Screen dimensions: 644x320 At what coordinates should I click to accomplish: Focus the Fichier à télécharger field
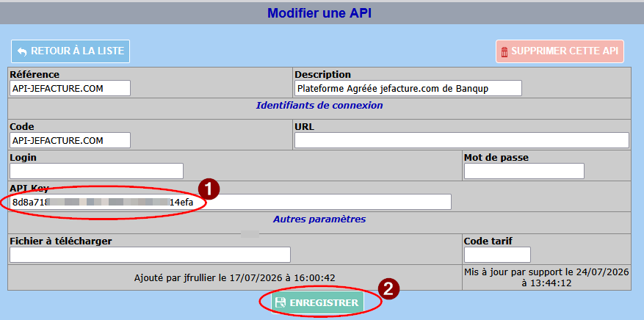(151, 255)
